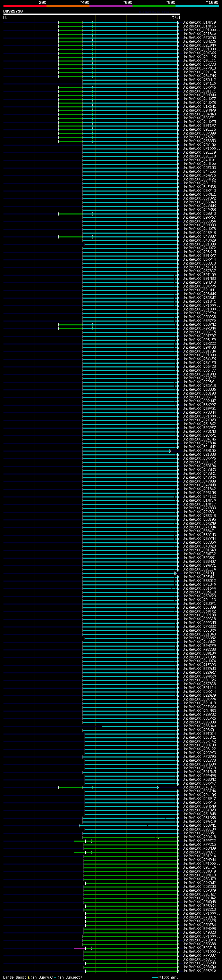Select hit UniRef100_Q7XB33
Viewport: 222px width, 980px height.
pyautogui.click(x=199, y=508)
